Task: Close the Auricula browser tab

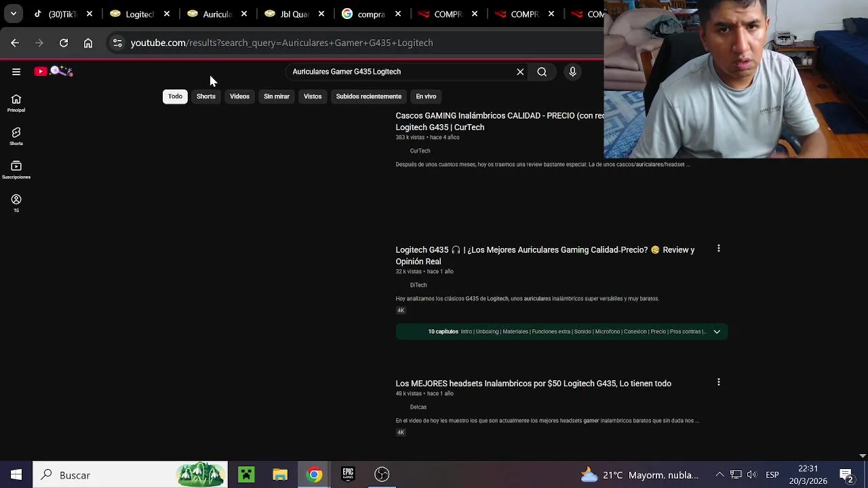Action: (244, 14)
